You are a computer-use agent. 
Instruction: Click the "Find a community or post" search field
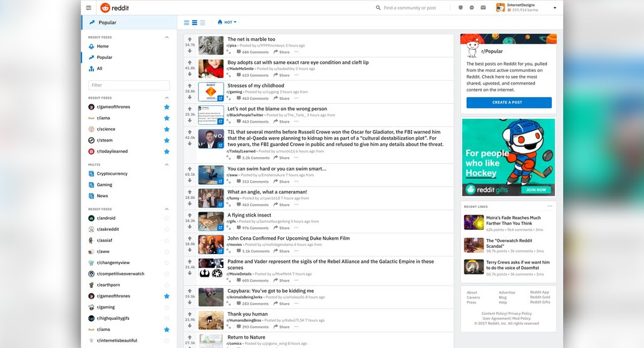(x=410, y=8)
